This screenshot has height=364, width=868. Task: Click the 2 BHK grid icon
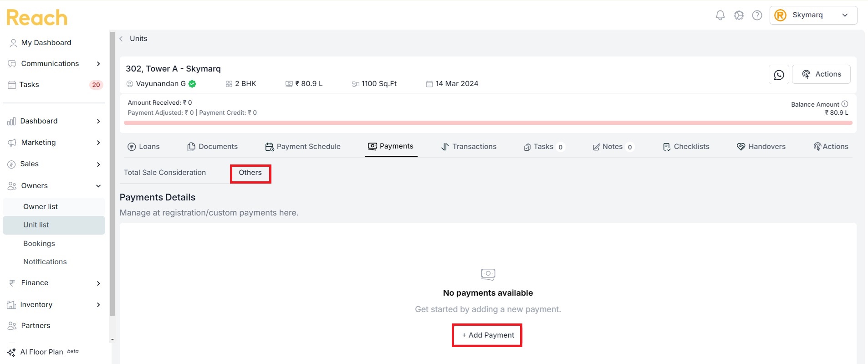pyautogui.click(x=229, y=84)
